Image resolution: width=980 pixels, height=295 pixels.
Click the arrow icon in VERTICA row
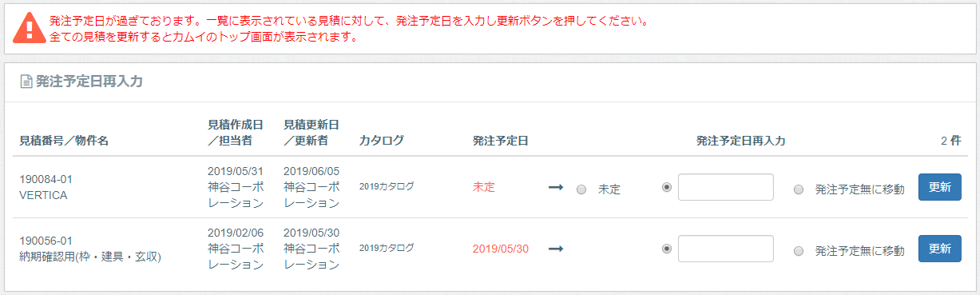pos(556,188)
